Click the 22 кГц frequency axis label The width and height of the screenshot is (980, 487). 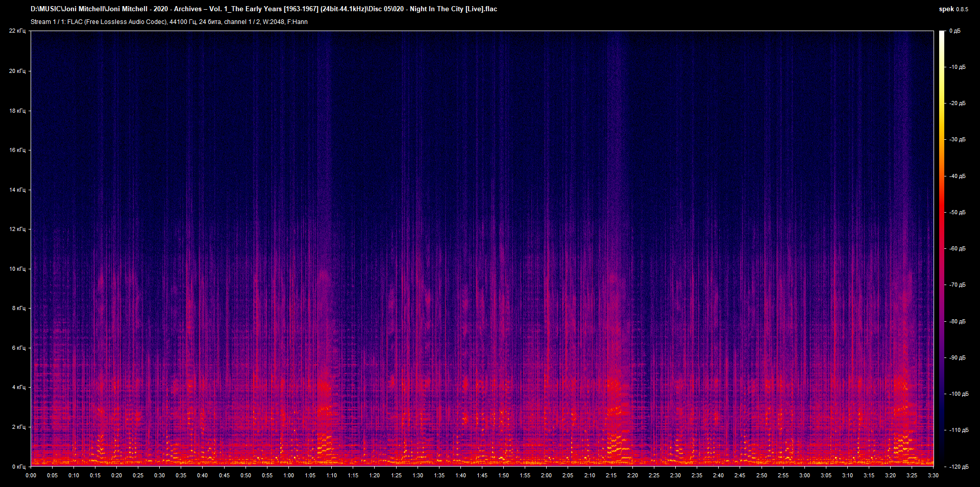17,31
